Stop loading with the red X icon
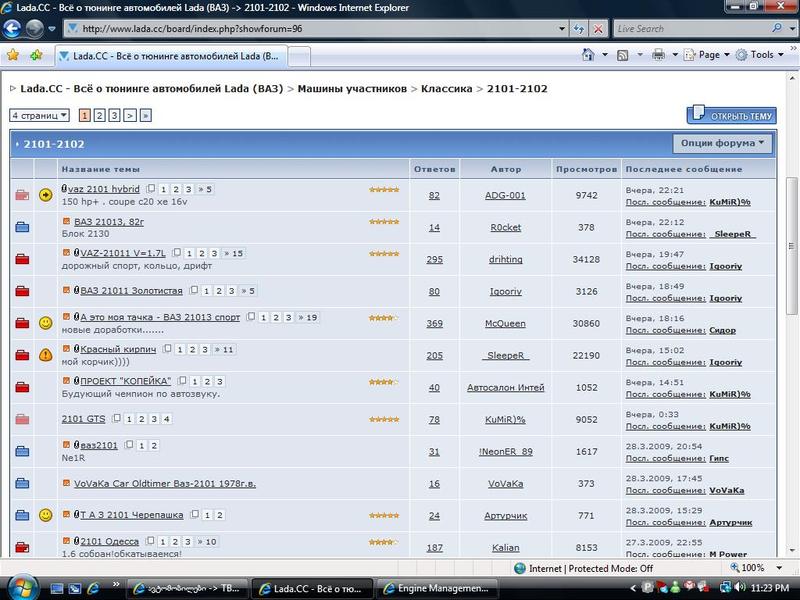The image size is (800, 600). 597,29
